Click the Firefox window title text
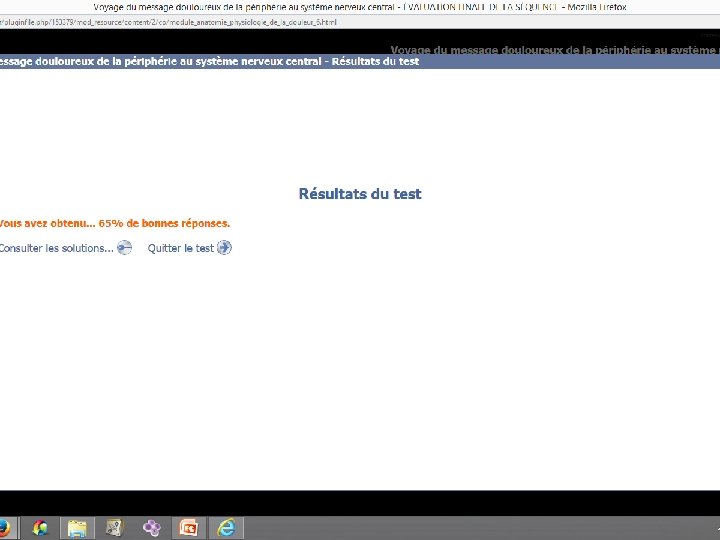The width and height of the screenshot is (720, 540). pos(360,7)
